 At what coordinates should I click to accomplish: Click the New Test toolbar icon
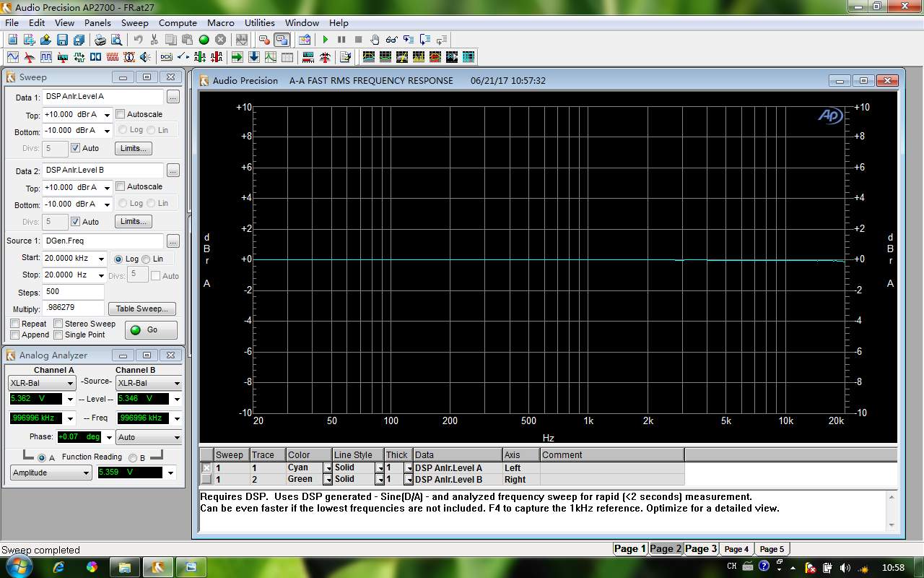(x=13, y=40)
